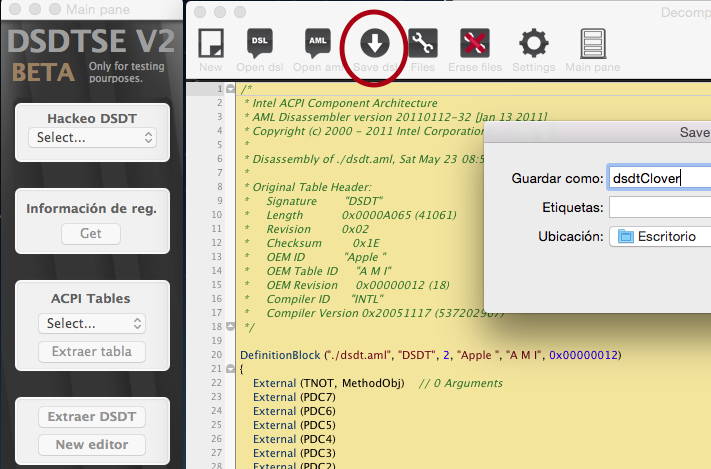Viewport: 711px width, 469px height.
Task: Click the Revision 0x02 comment line
Action: coord(307,229)
